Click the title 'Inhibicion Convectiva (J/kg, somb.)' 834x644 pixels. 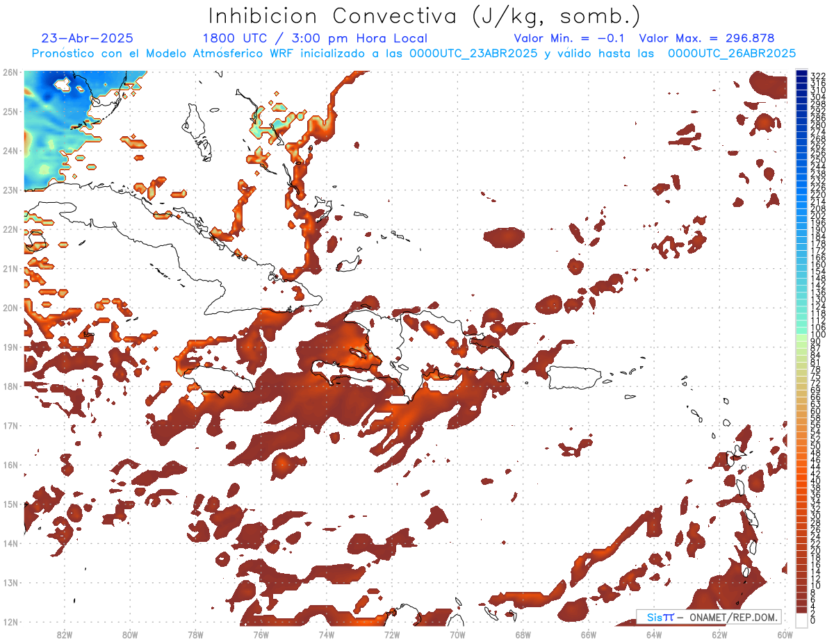tap(425, 16)
